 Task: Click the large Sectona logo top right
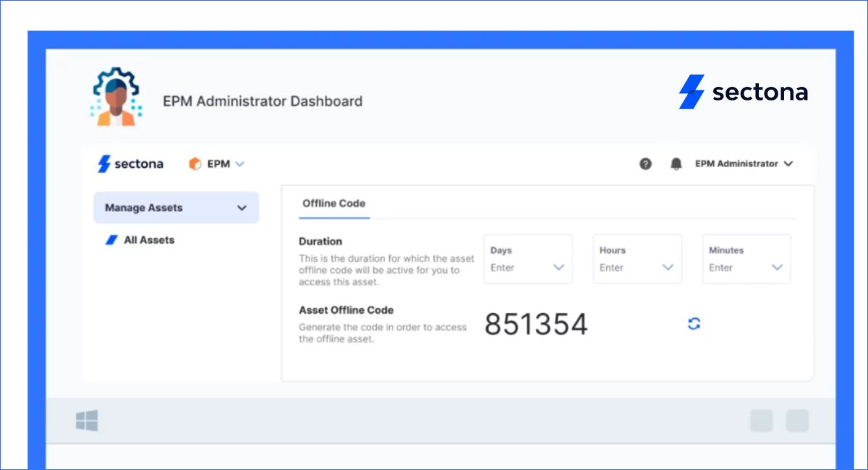tap(743, 93)
